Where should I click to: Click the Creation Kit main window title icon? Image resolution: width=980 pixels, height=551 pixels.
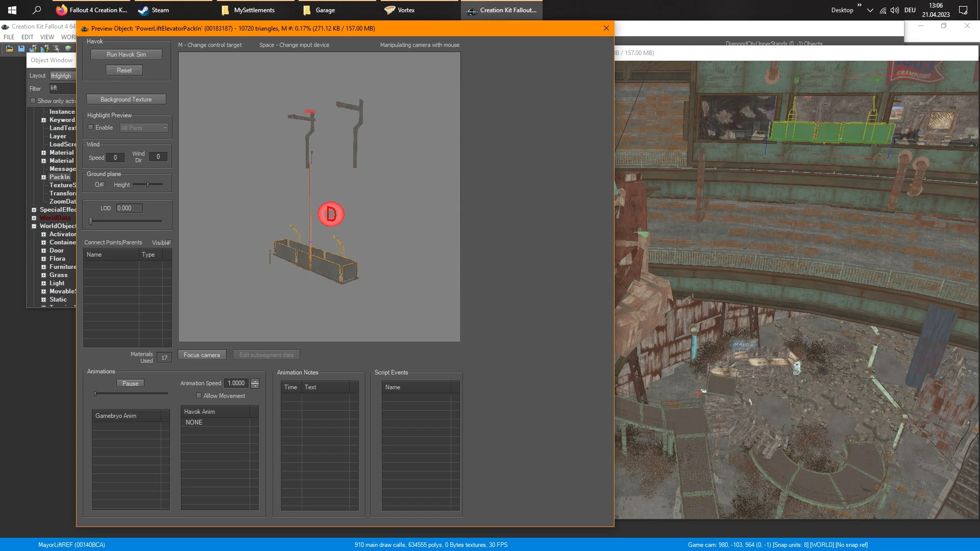tap(5, 27)
